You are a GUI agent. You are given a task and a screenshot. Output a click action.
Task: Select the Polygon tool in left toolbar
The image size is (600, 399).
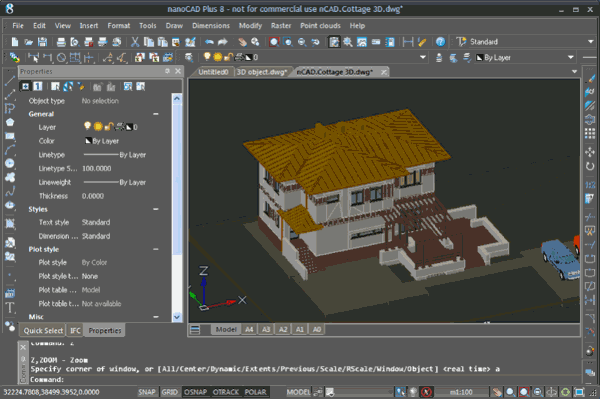point(10,122)
